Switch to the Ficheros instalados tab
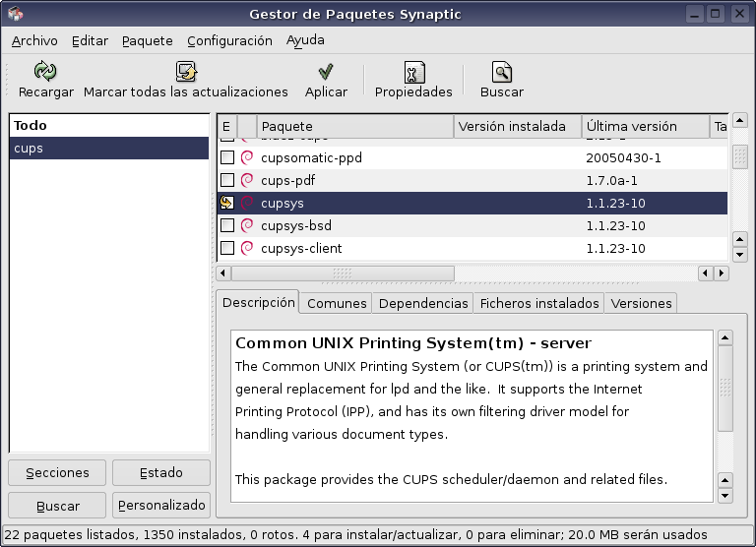 coord(539,304)
